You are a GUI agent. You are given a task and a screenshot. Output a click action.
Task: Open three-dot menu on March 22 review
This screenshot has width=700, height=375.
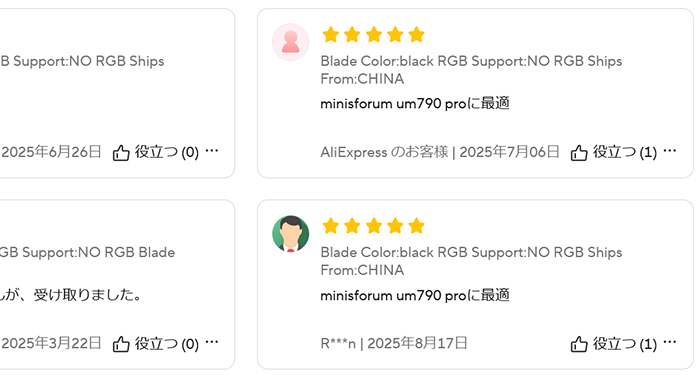tap(212, 342)
